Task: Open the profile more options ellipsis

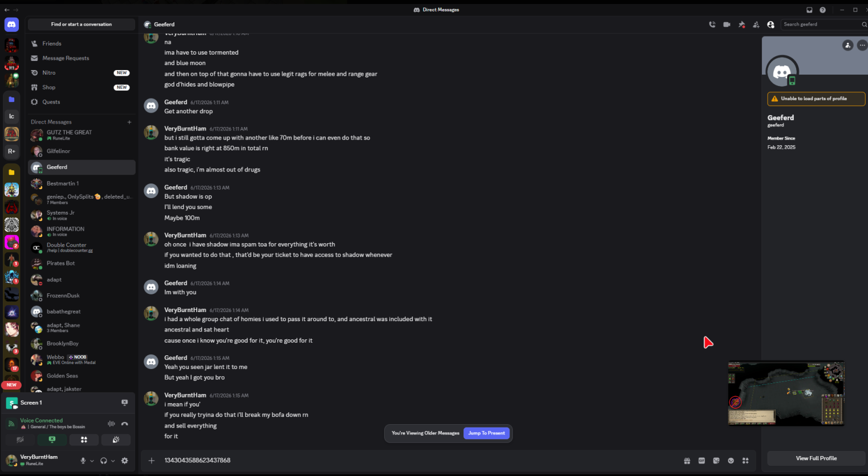Action: click(x=862, y=45)
